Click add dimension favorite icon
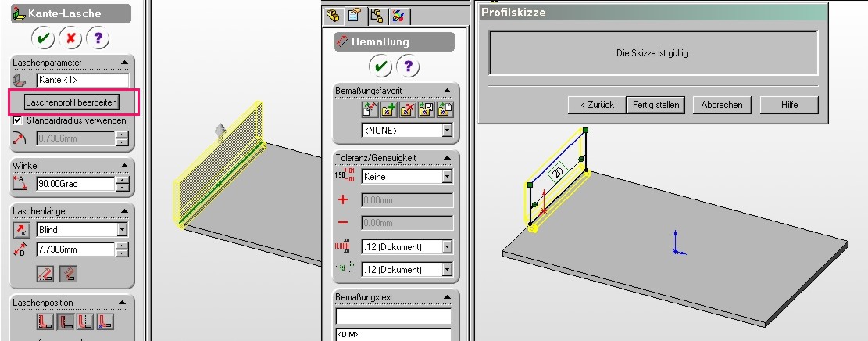Screen dimensions: 868x341 coord(388,109)
